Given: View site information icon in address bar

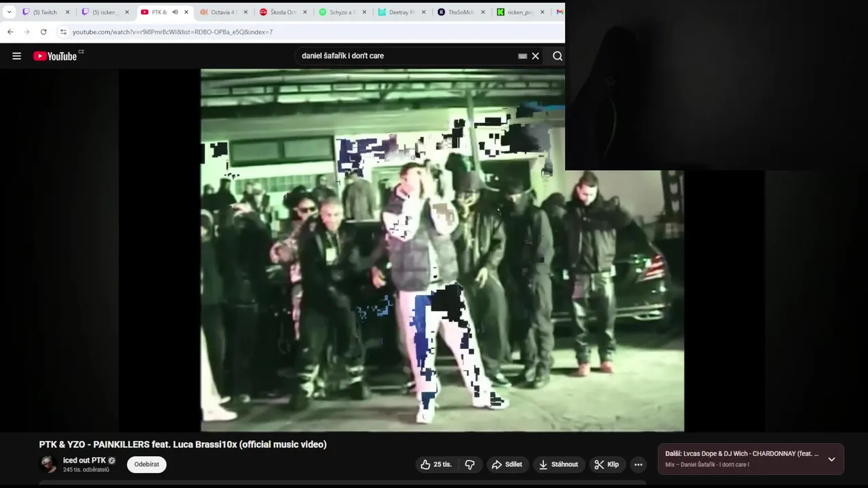Looking at the screenshot, I should (63, 32).
